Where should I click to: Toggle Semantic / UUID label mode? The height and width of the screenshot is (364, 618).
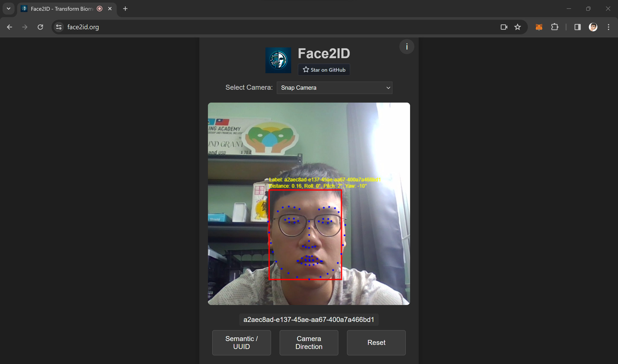tap(241, 342)
